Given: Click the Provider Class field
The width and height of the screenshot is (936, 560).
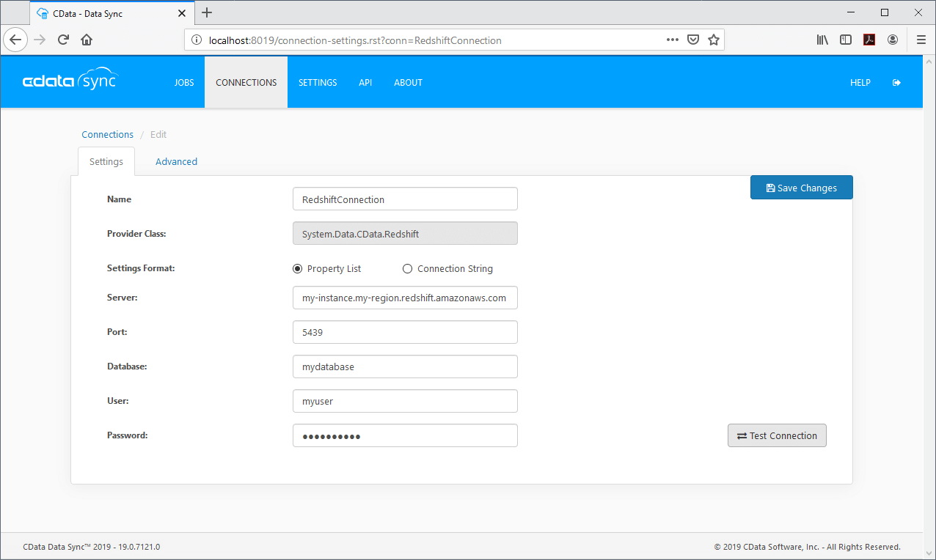Looking at the screenshot, I should tap(405, 234).
